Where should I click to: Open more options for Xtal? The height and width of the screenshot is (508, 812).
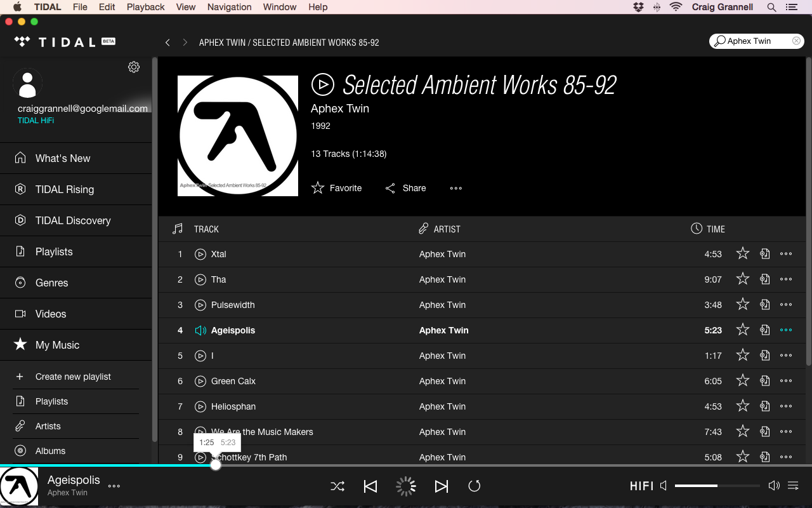[x=786, y=254]
